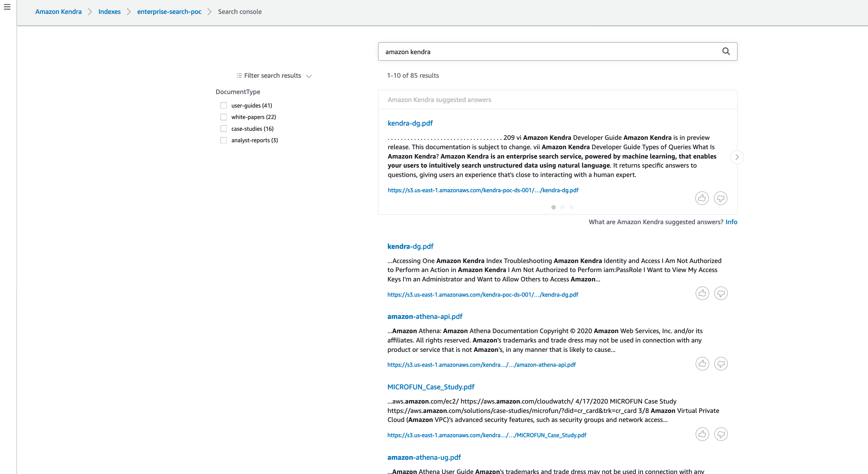Click the search magnifier icon
The height and width of the screenshot is (474, 868).
pos(726,51)
